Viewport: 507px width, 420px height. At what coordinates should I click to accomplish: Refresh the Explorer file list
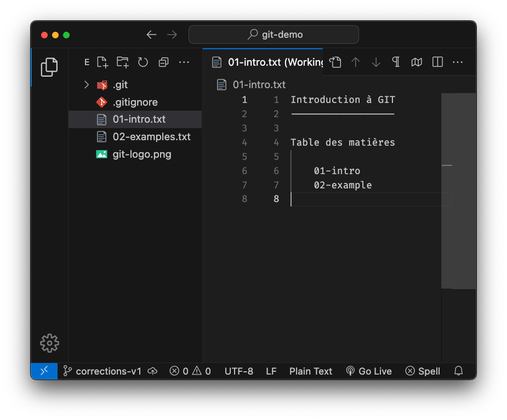pos(143,62)
